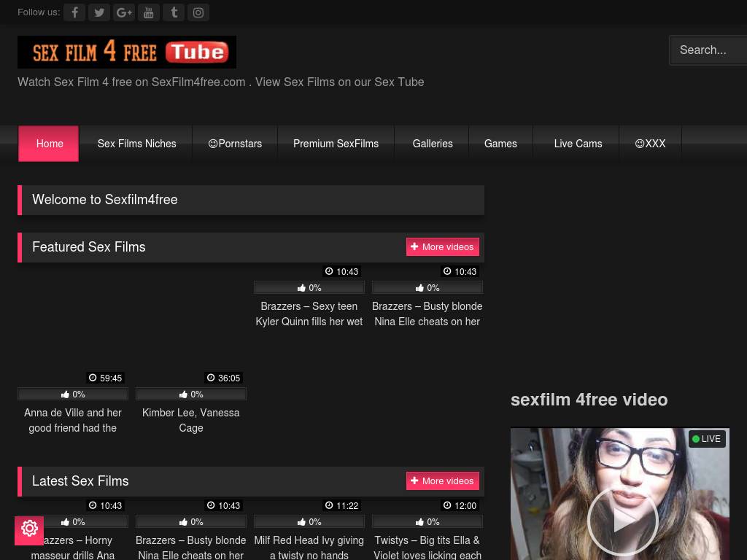Open the Pornstars menu item

[235, 144]
